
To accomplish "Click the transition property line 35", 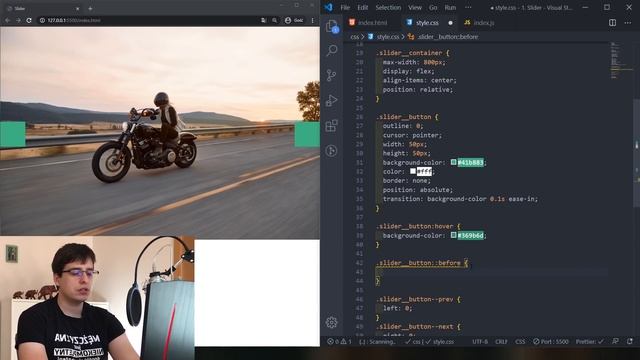I will point(460,199).
